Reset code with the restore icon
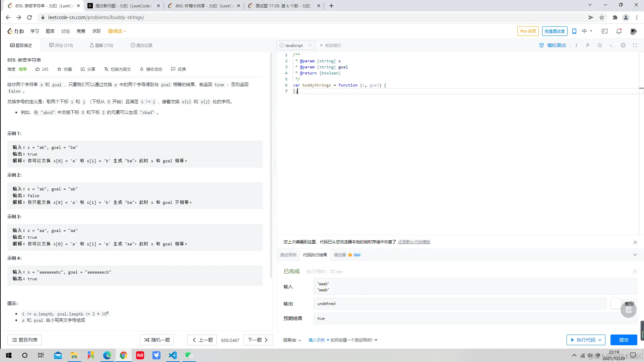The width and height of the screenshot is (644, 362). pos(599,45)
